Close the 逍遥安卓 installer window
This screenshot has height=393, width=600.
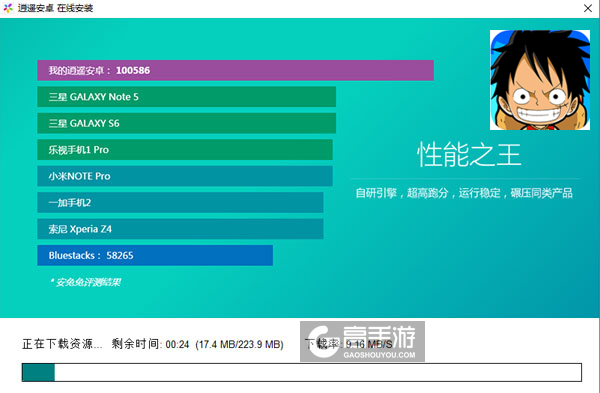pos(588,8)
